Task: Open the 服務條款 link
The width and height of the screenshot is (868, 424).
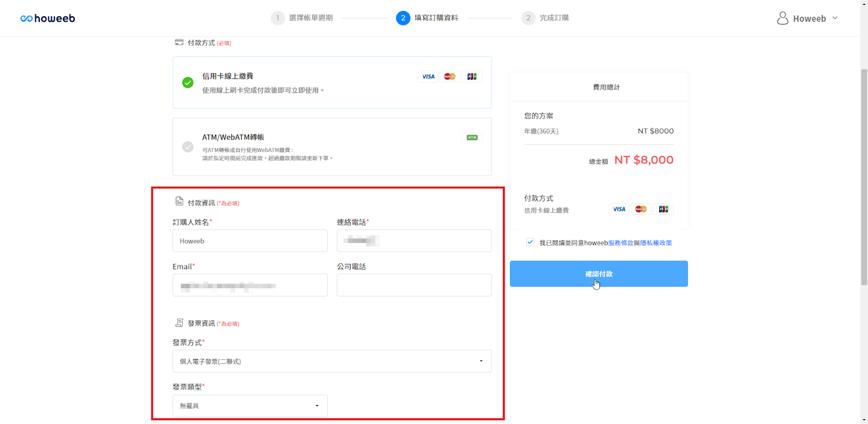Action: (621, 243)
